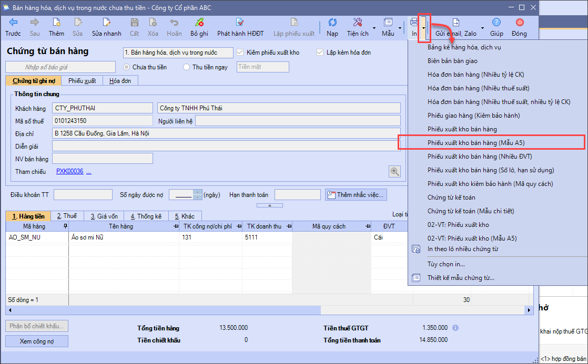Open the Gửi email, Zalo dropdown arrow
The image size is (588, 364).
coord(482,28)
